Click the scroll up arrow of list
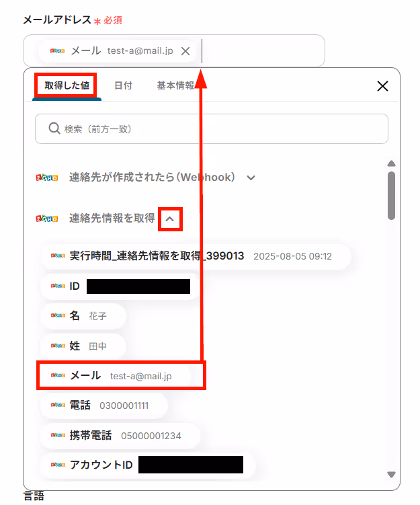Viewport: 420px width, 505px height. (x=391, y=163)
